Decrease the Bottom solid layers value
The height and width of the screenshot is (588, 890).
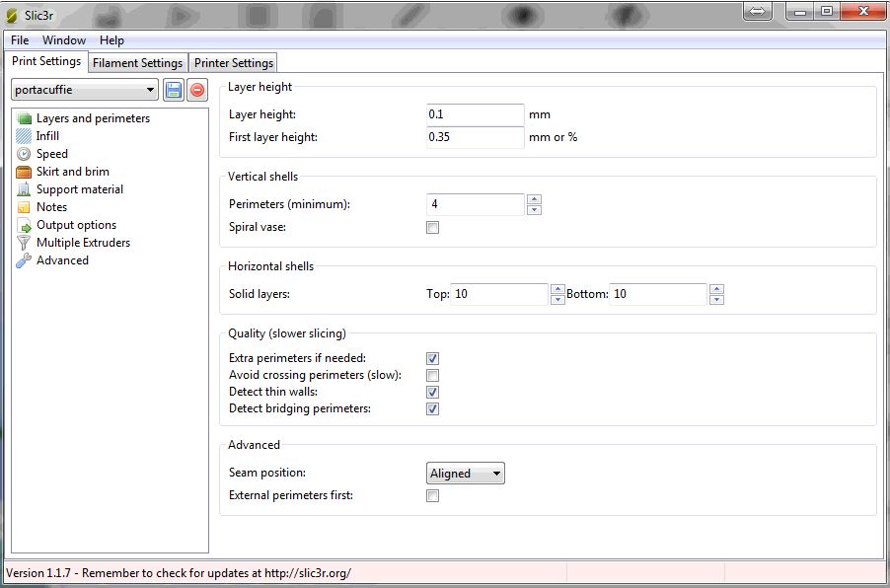pyautogui.click(x=717, y=300)
